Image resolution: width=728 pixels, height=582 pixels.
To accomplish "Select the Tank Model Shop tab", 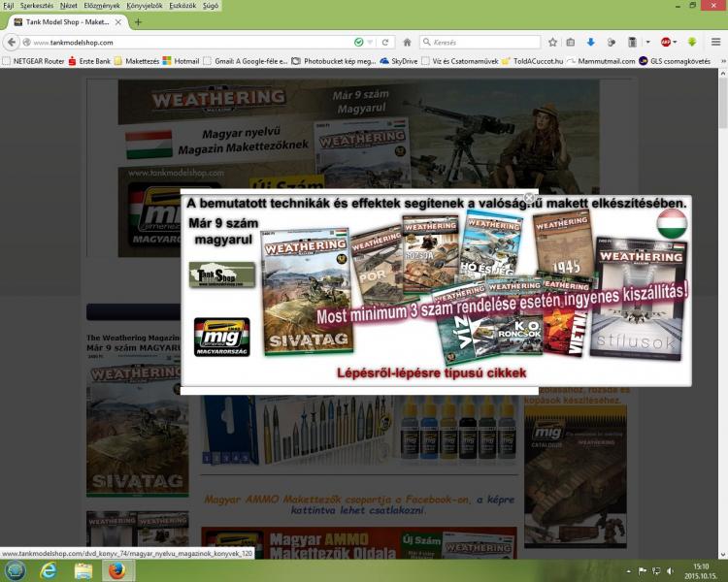I will click(67, 21).
